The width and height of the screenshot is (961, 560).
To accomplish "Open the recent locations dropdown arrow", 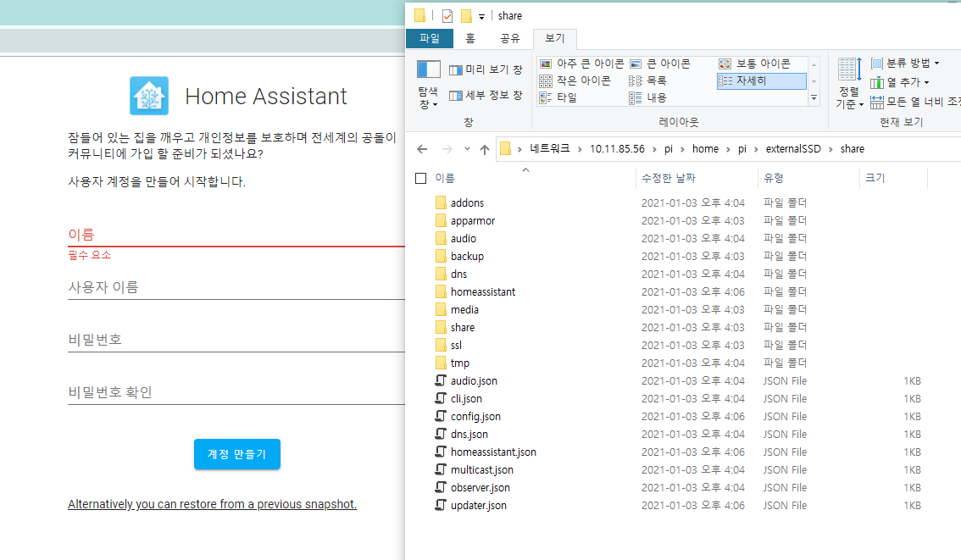I will [467, 149].
